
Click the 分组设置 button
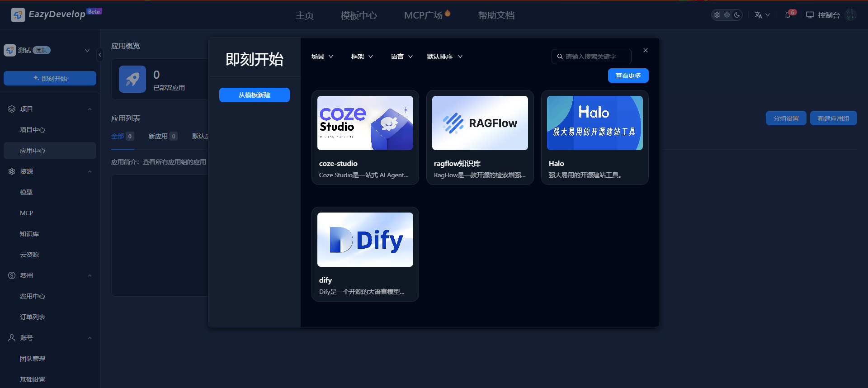click(786, 118)
